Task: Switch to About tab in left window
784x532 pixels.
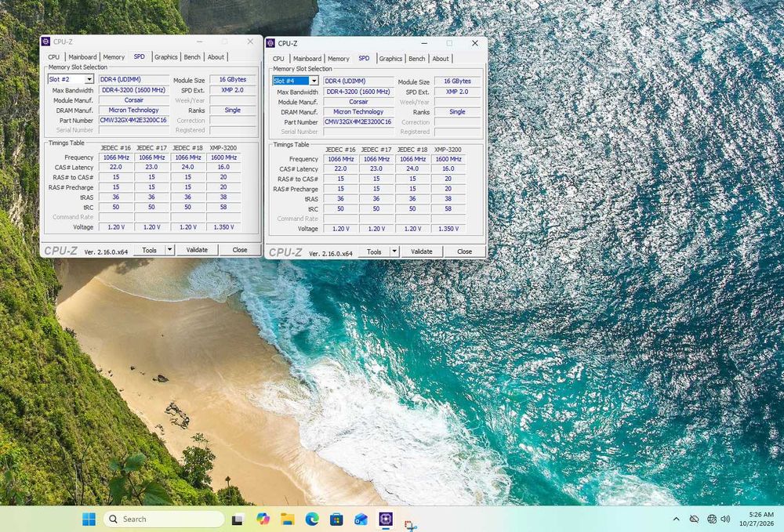Action: (x=216, y=57)
